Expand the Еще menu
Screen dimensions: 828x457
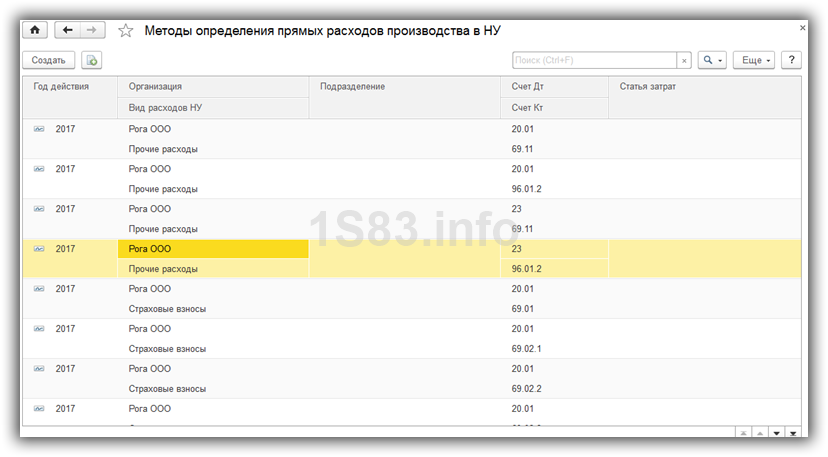coord(754,60)
